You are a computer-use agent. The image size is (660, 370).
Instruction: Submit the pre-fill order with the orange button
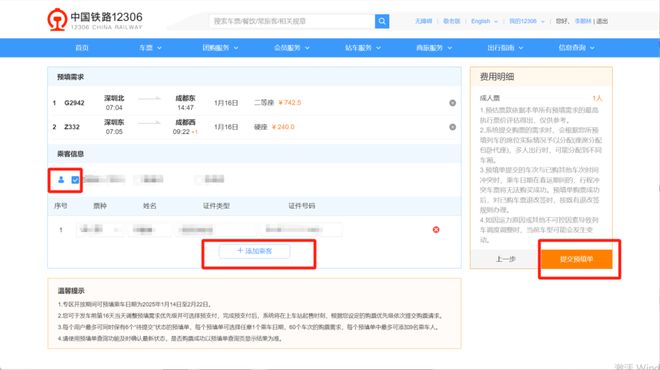[x=576, y=259]
